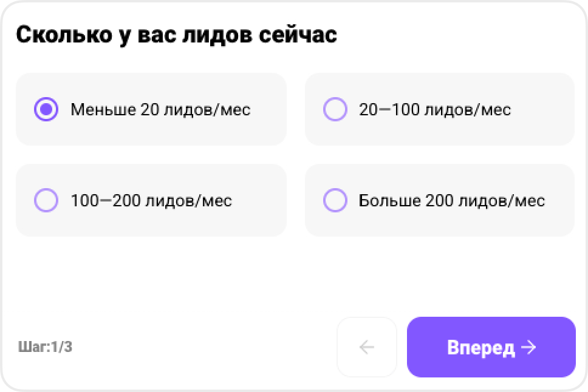This screenshot has width=588, height=392.
Task: Select the "Больше 200 лидов/мес" radio circle
Action: coord(335,200)
